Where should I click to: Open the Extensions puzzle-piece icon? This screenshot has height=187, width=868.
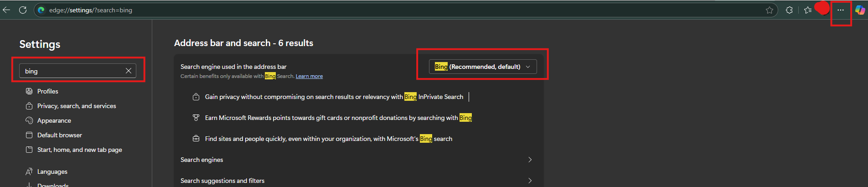(x=789, y=10)
